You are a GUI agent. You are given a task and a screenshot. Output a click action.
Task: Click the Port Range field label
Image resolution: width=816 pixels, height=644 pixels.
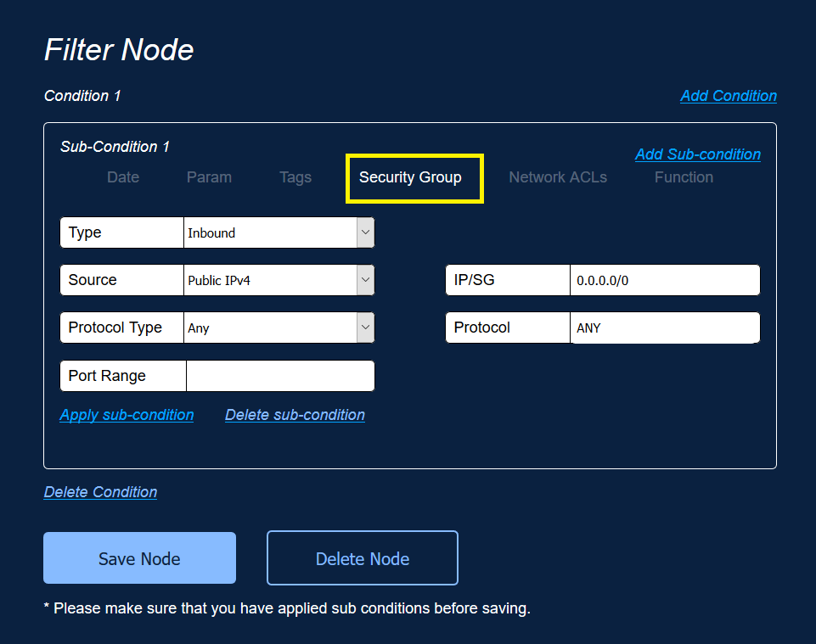coord(107,376)
